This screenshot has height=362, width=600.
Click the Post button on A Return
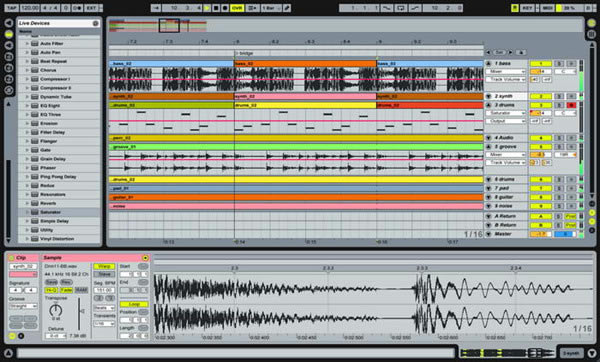tap(571, 216)
